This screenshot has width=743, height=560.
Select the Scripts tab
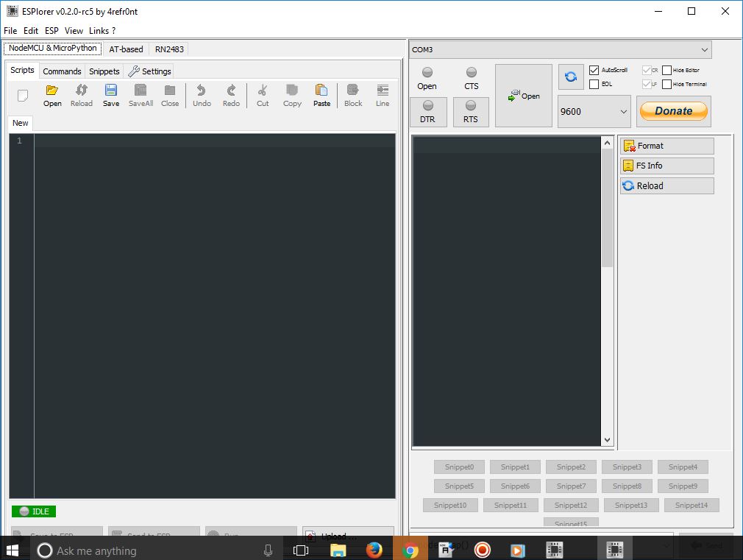[22, 70]
